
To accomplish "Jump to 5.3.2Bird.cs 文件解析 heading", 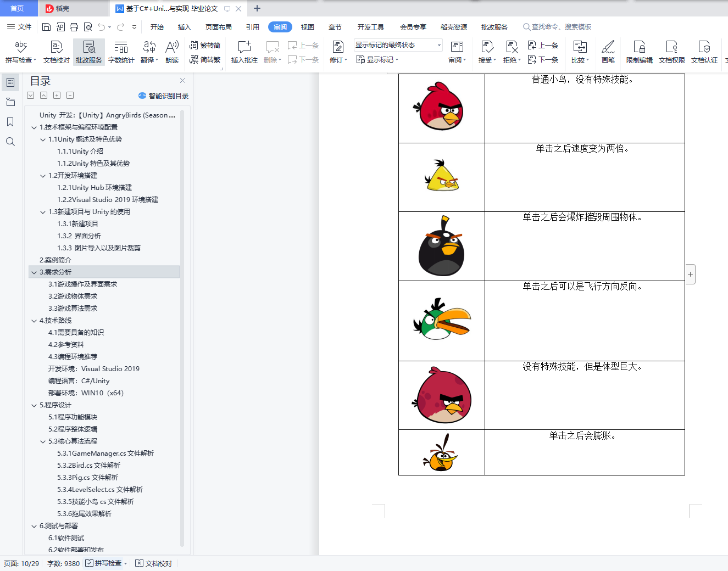I will (88, 466).
